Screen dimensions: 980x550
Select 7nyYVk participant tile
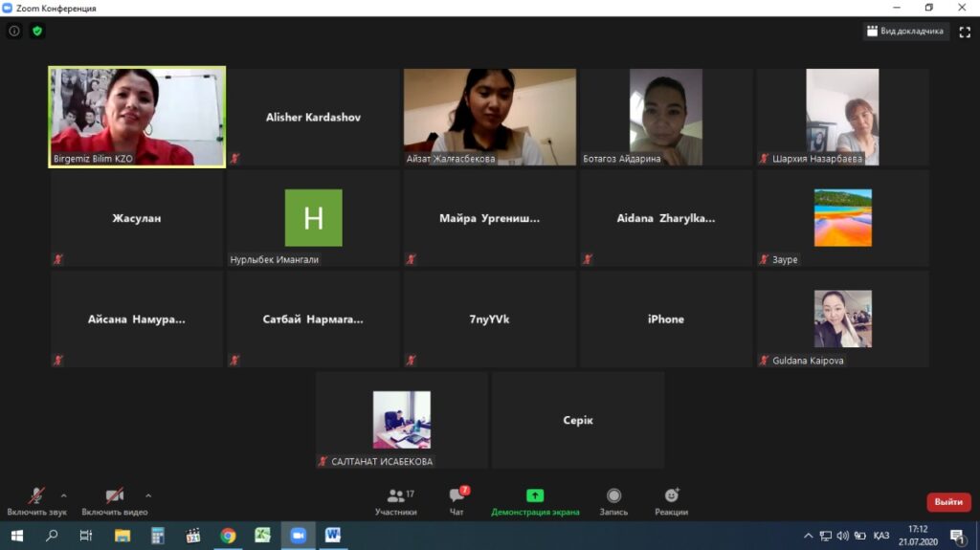pyautogui.click(x=489, y=319)
